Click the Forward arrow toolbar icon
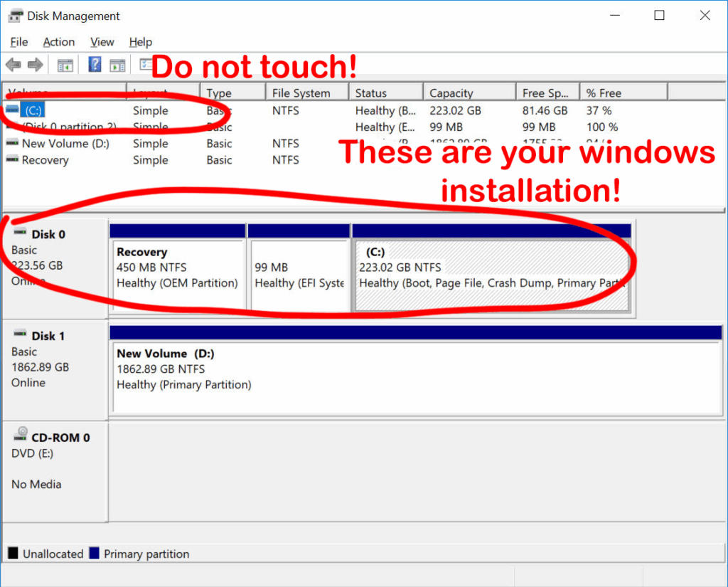Viewport: 728px width, 587px height. (x=35, y=65)
